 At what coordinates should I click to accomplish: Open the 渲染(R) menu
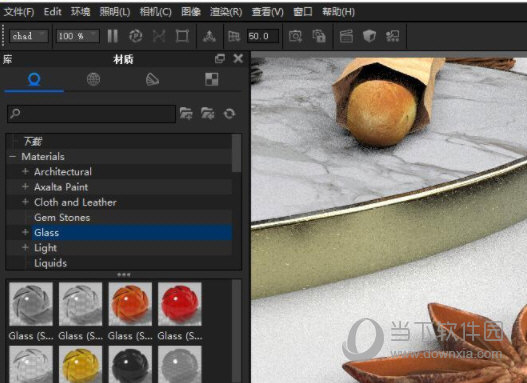pyautogui.click(x=226, y=12)
